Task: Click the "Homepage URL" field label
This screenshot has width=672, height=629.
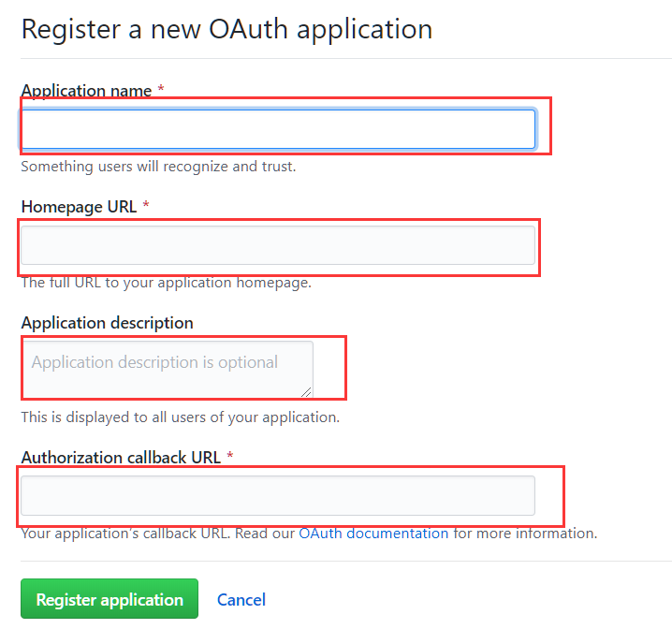Action: (x=80, y=207)
